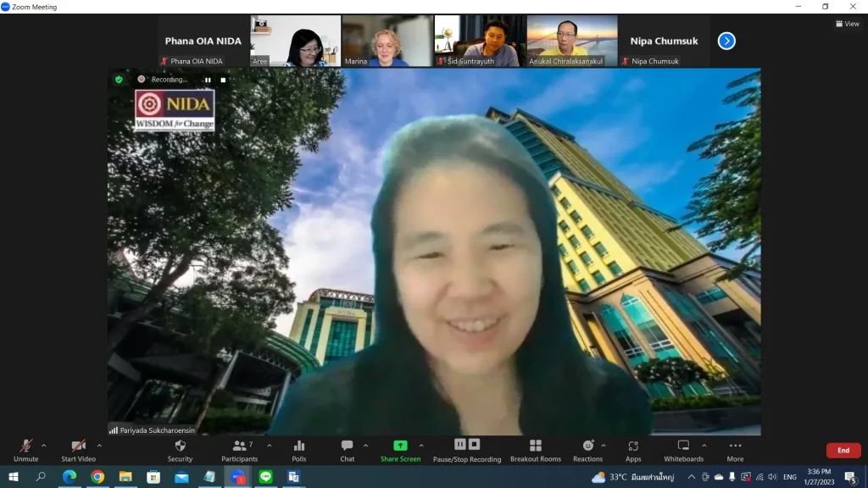This screenshot has width=868, height=488.
Task: Select Marina's video thumbnail
Action: [387, 40]
